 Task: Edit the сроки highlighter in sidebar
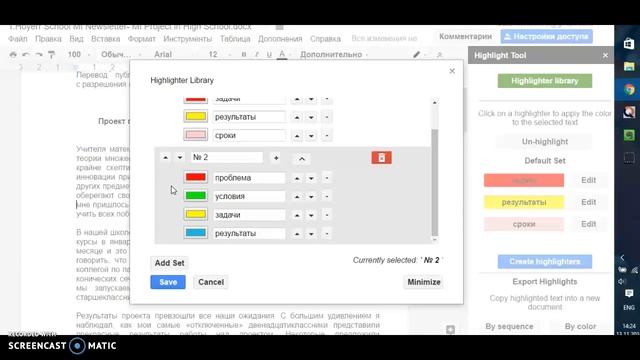point(588,224)
